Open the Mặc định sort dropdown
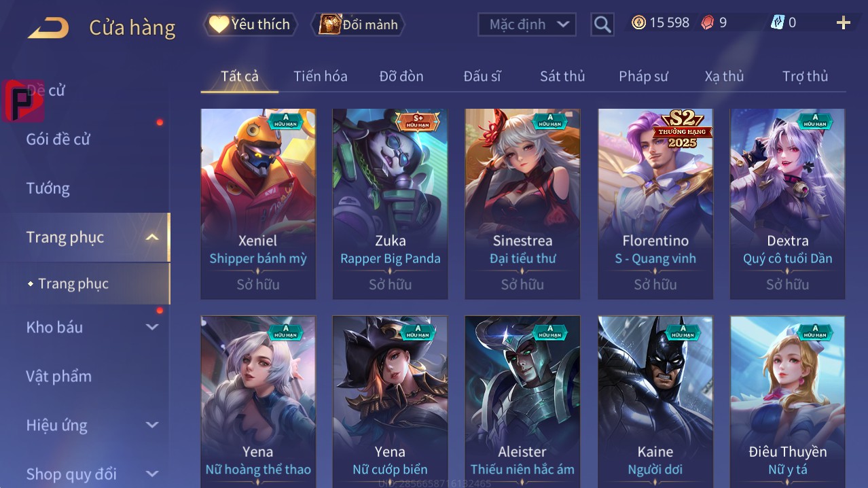Viewport: 868px width, 488px height. tap(527, 24)
